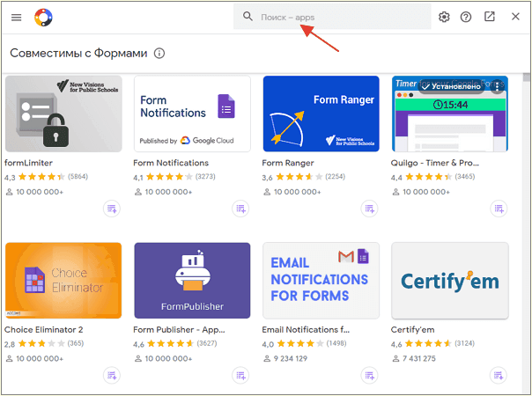Click the install icon under Email Notifications
Image resolution: width=532 pixels, height=396 pixels.
point(369,375)
